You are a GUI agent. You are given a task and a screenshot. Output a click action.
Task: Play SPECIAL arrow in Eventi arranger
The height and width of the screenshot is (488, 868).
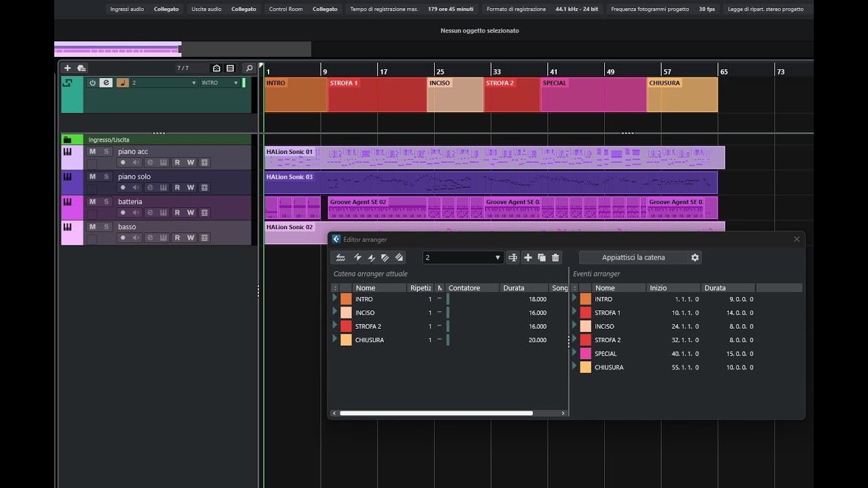574,352
